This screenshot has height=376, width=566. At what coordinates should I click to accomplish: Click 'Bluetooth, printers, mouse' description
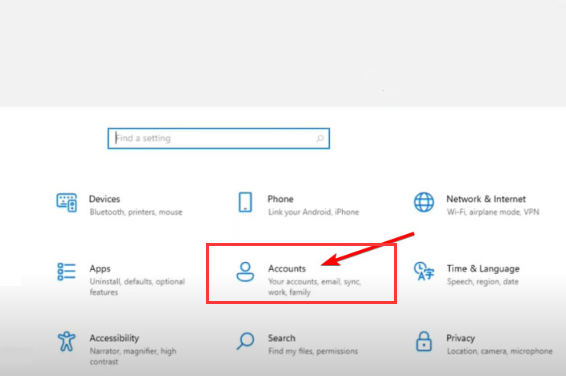click(136, 212)
